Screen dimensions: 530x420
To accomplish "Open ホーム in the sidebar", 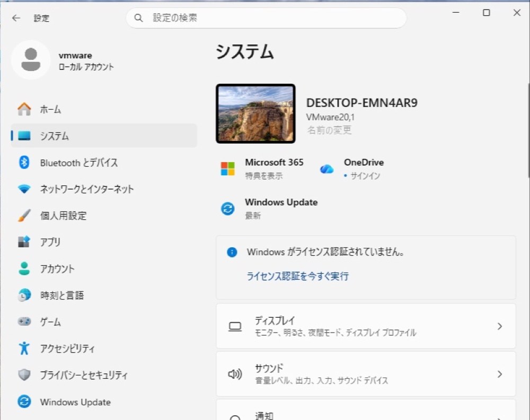I will (x=104, y=109).
